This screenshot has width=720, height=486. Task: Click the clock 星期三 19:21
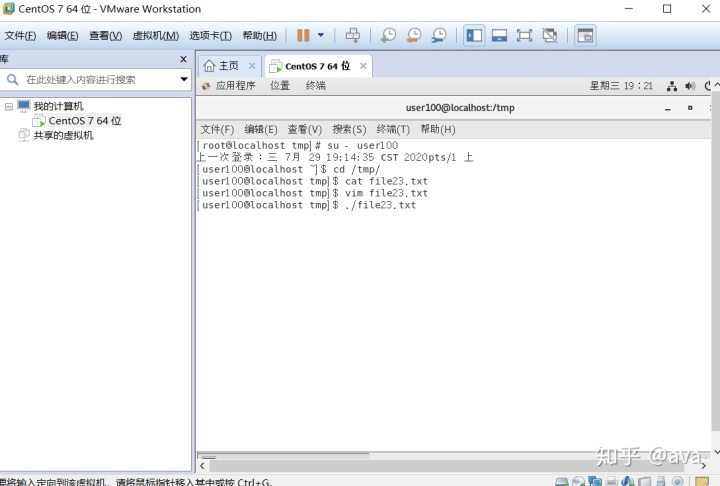point(621,85)
